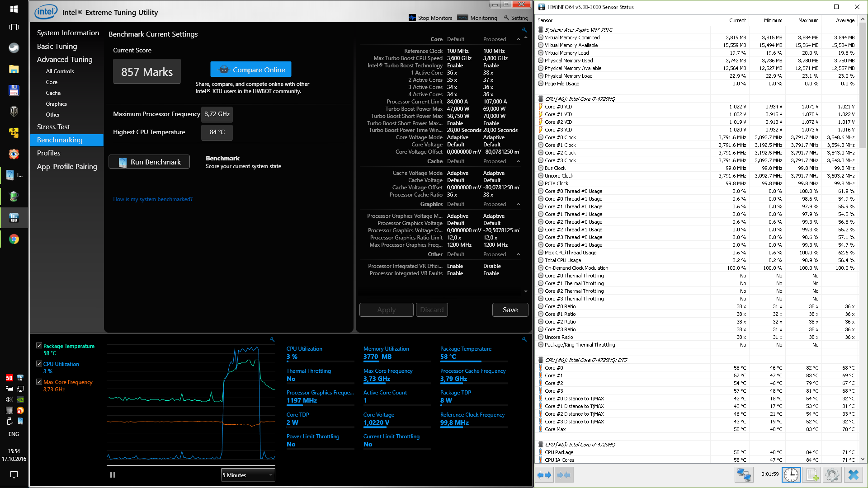The height and width of the screenshot is (488, 868).
Task: Select 'Core #0 Clock' row in HWiNFO
Action: [697, 137]
